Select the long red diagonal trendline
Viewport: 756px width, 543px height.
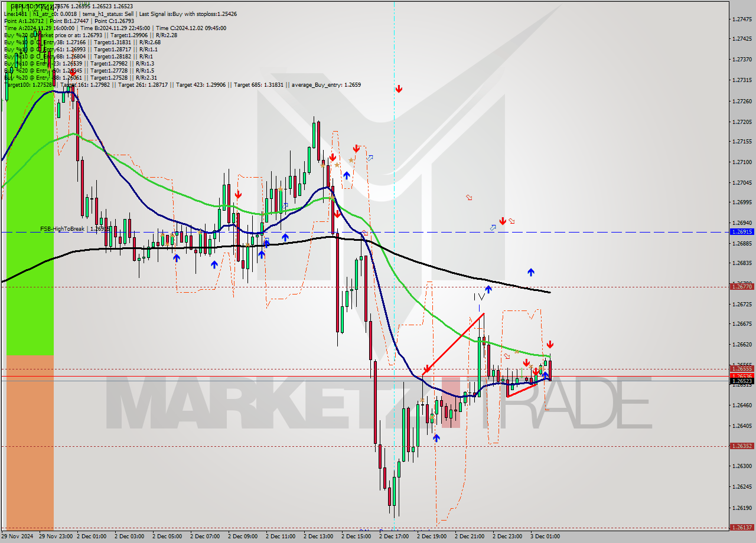tap(454, 344)
